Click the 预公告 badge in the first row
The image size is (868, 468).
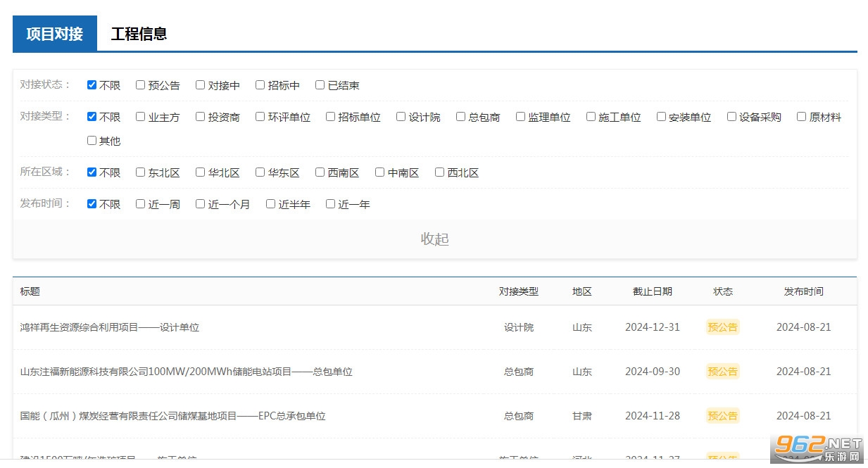(722, 327)
